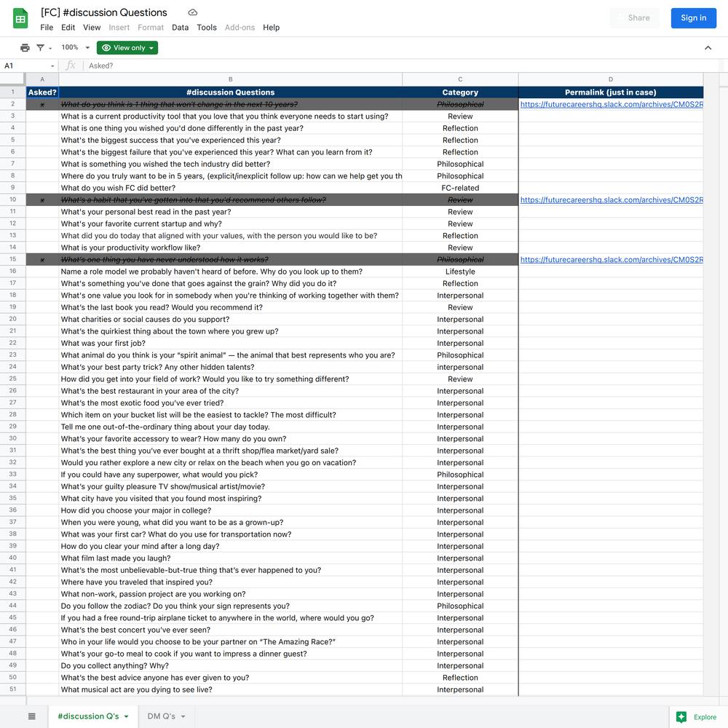
Task: Select cell 'What is something you wished the tech industry did better?'
Action: click(230, 164)
